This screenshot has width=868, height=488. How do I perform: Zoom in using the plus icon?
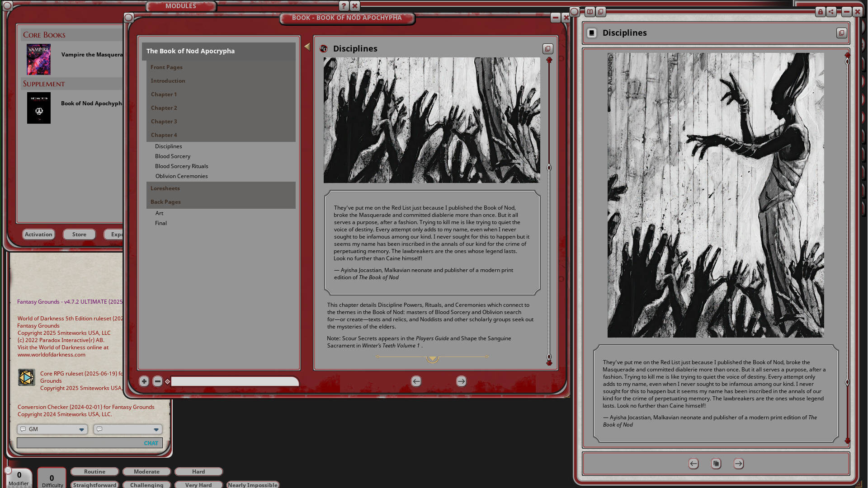coord(144,381)
